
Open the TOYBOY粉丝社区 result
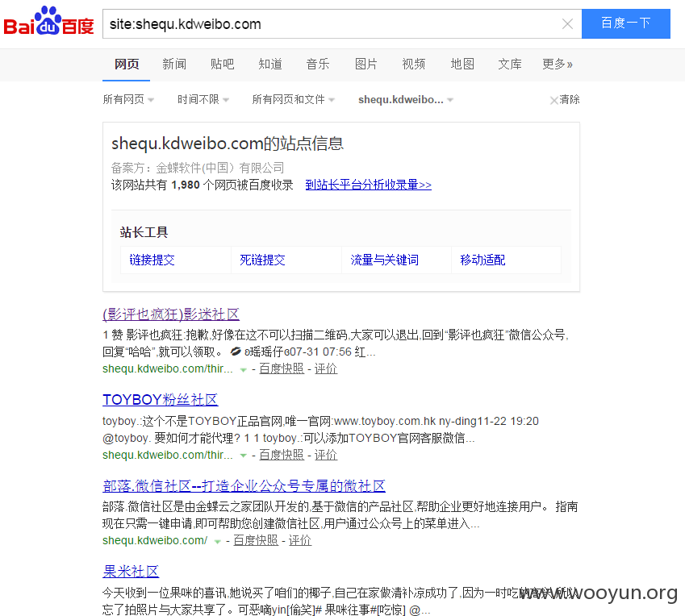point(161,400)
